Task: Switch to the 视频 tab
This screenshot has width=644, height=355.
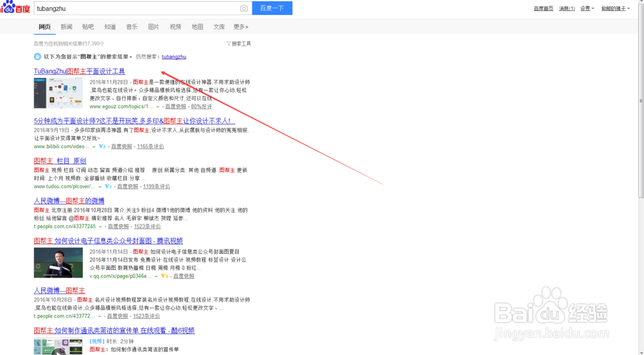Action: click(x=175, y=26)
